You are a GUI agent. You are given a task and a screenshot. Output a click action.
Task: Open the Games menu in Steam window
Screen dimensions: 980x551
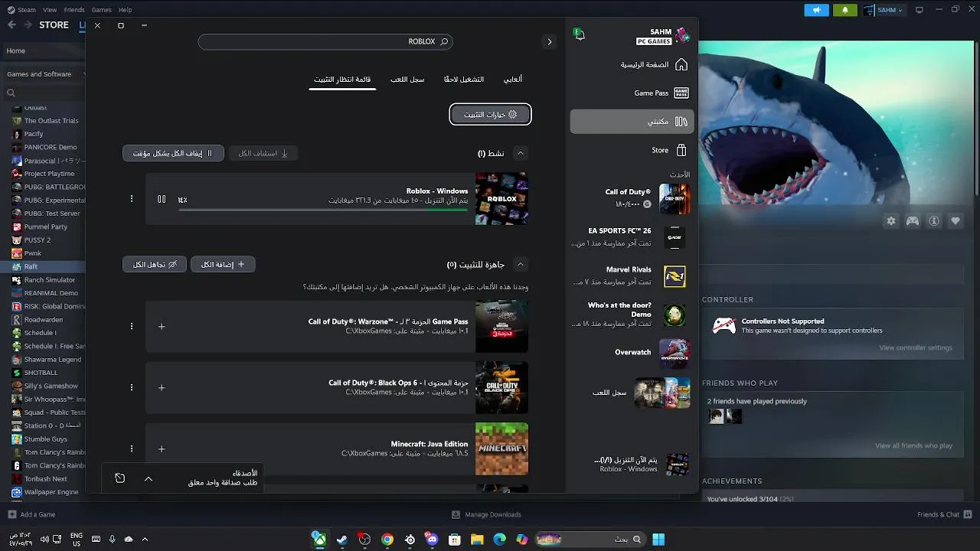pyautogui.click(x=101, y=10)
